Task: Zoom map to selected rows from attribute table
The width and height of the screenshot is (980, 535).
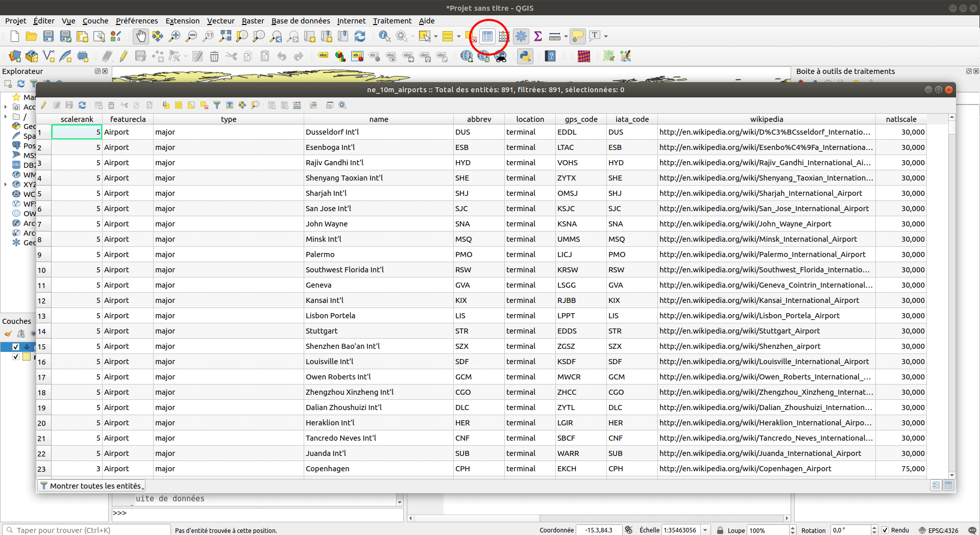Action: pos(255,105)
